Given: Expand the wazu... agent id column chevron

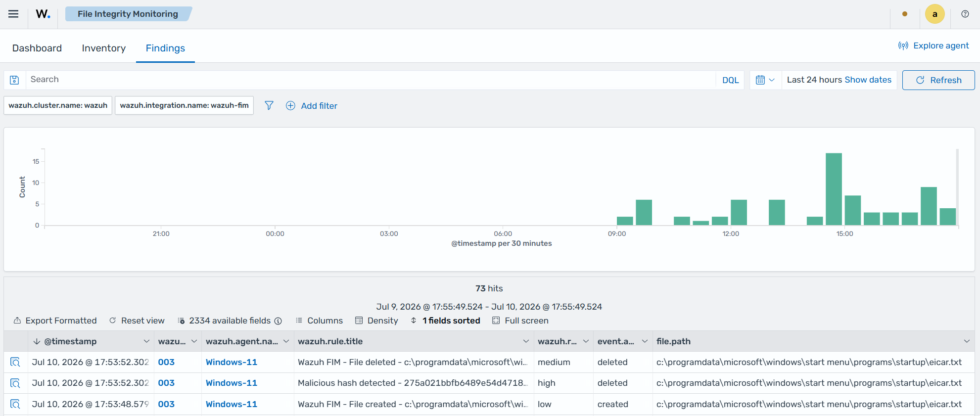Looking at the screenshot, I should tap(194, 341).
